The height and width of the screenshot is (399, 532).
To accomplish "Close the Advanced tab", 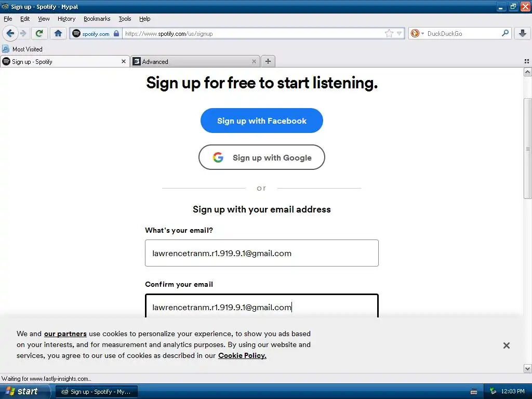I will point(254,61).
